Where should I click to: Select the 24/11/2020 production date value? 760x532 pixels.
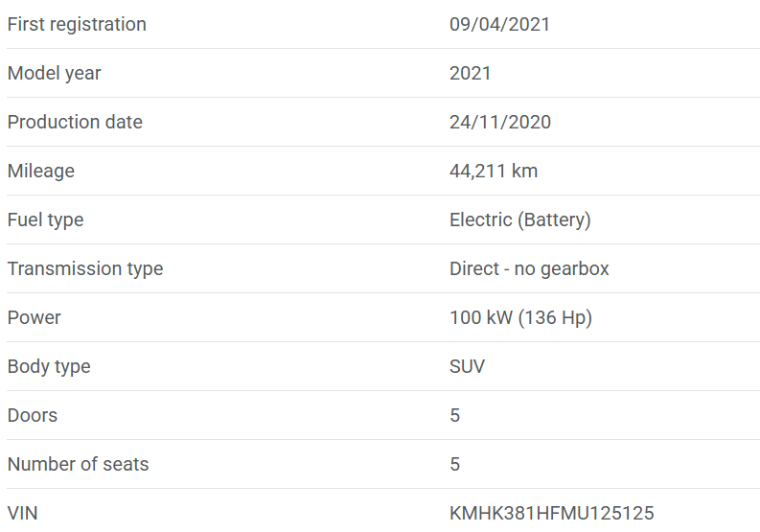pos(499,123)
